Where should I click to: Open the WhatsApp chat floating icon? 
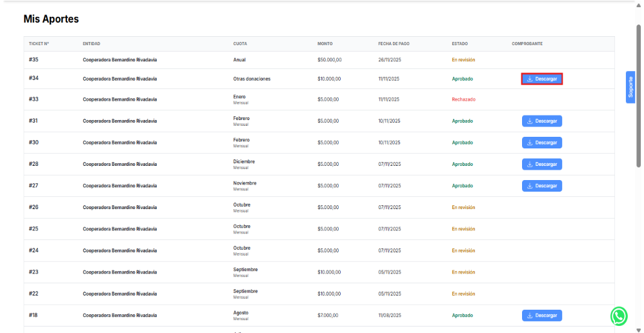click(618, 316)
